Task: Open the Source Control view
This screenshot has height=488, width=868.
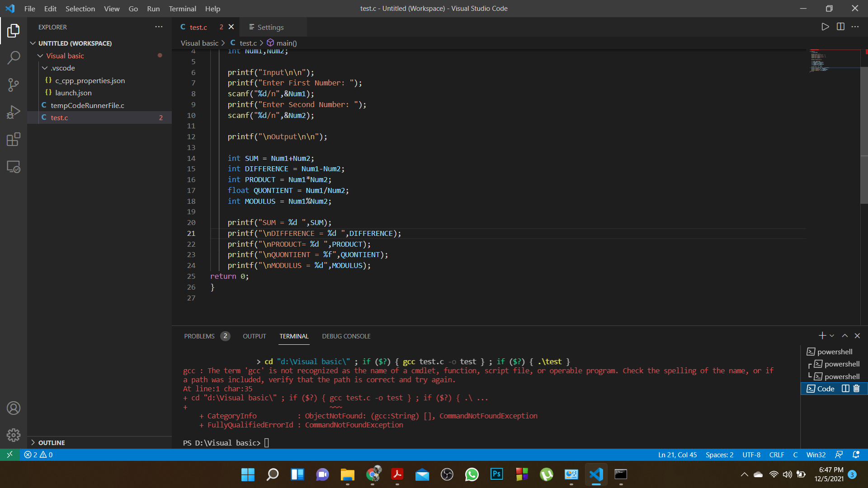Action: (x=14, y=85)
